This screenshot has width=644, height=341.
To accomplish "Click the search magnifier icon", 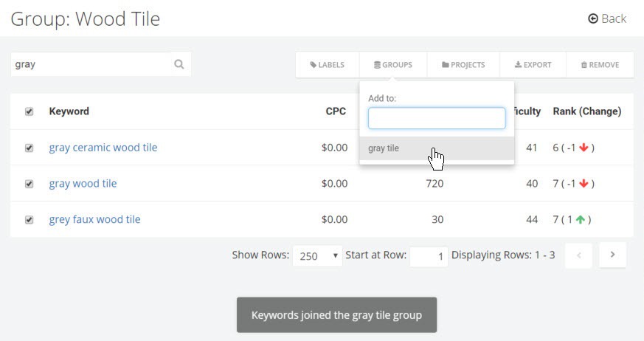I will 179,64.
